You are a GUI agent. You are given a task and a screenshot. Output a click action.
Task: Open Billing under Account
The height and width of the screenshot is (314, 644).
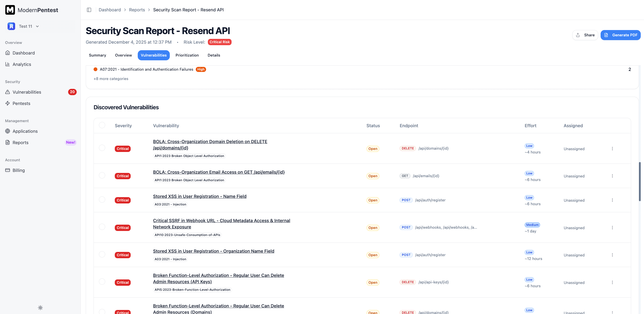[x=19, y=170]
